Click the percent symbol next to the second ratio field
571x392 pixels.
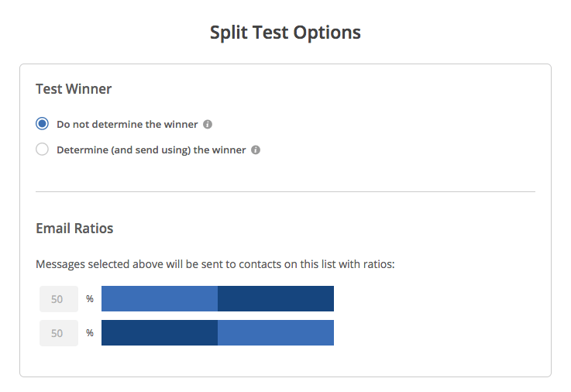[x=90, y=333]
